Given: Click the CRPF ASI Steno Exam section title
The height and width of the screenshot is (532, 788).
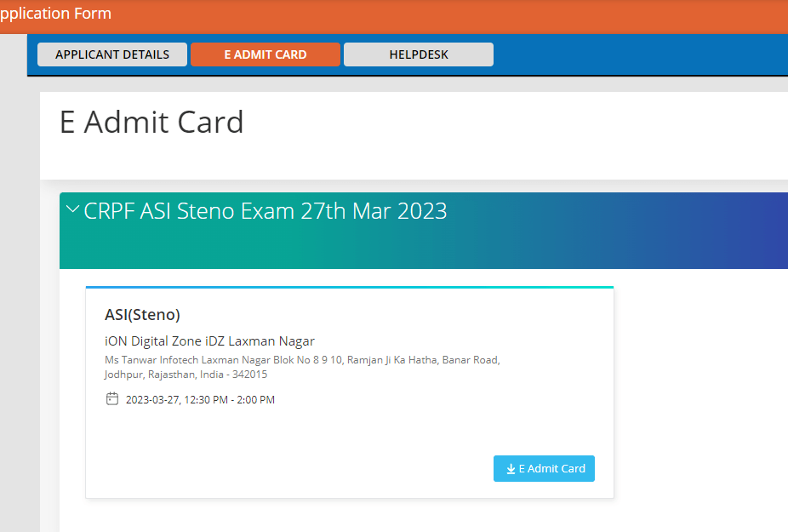Looking at the screenshot, I should point(266,211).
